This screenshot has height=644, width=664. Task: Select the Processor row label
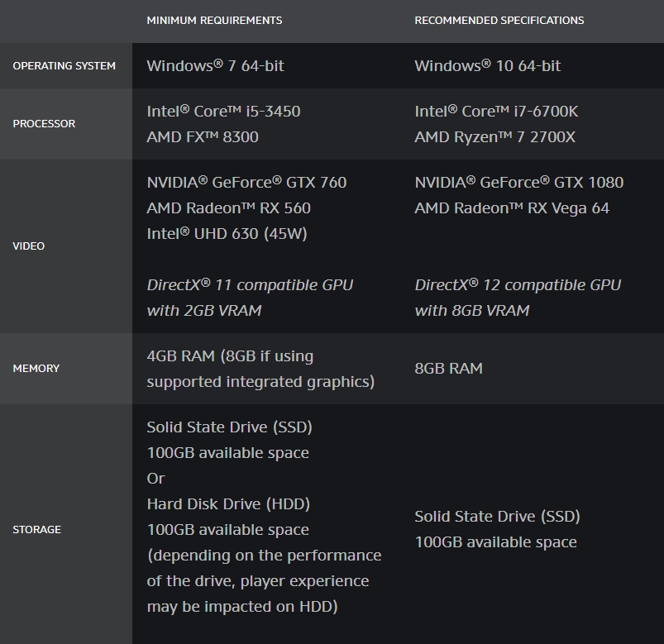click(x=44, y=124)
